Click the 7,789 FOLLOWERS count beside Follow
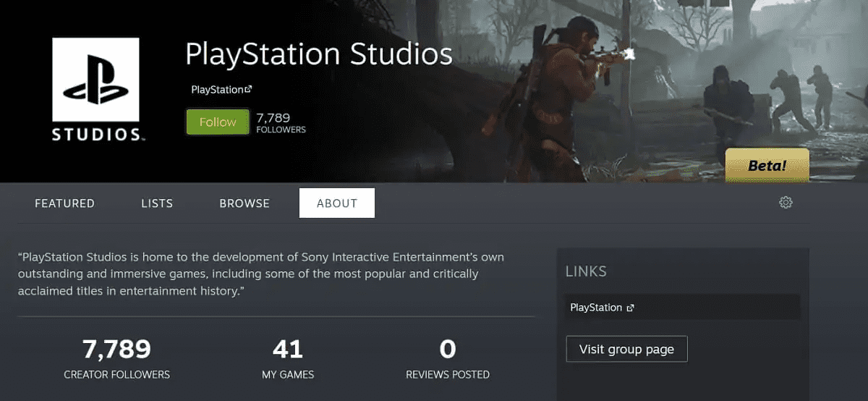Image resolution: width=868 pixels, height=401 pixels. (281, 122)
